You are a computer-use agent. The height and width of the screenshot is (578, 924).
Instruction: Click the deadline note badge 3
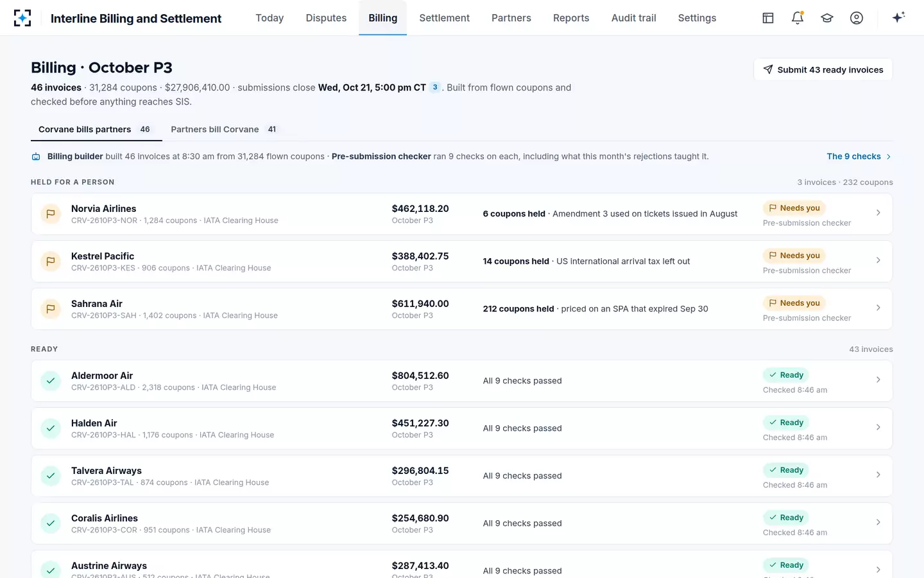tap(435, 87)
